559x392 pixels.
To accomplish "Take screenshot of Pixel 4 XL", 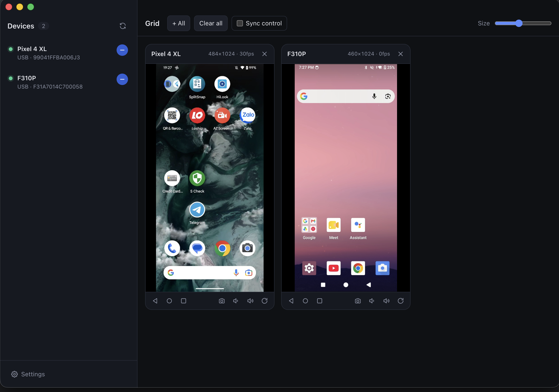I will [222, 301].
